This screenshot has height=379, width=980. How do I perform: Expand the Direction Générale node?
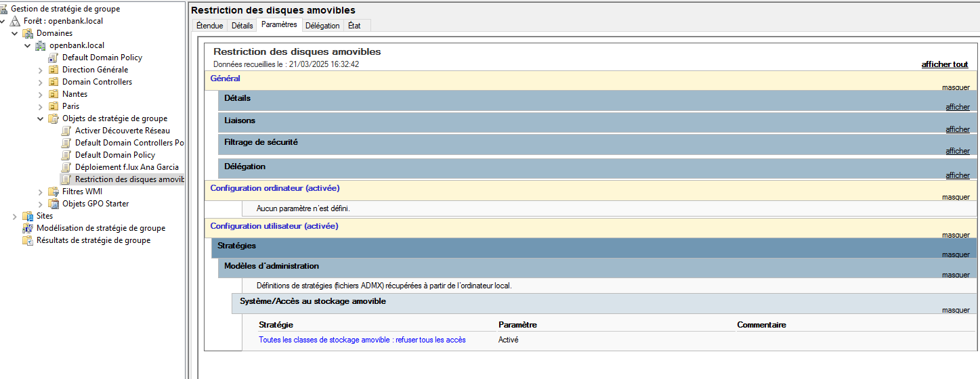pos(41,70)
